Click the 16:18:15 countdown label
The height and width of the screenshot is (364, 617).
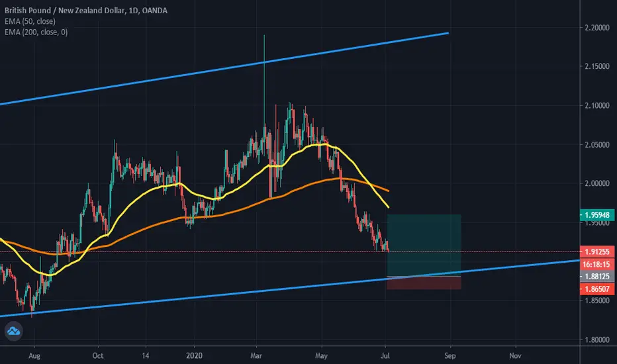click(597, 265)
